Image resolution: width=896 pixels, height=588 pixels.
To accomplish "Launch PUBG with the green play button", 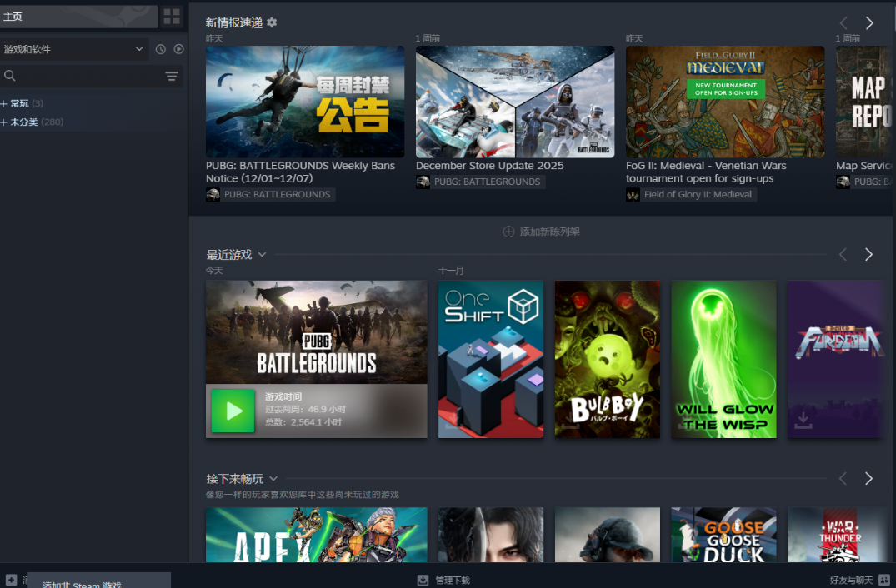I will pyautogui.click(x=233, y=411).
